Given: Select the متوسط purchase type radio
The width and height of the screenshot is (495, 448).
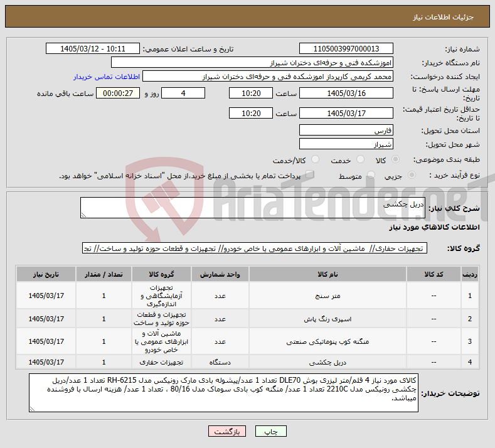Looking at the screenshot, I should click(371, 175).
